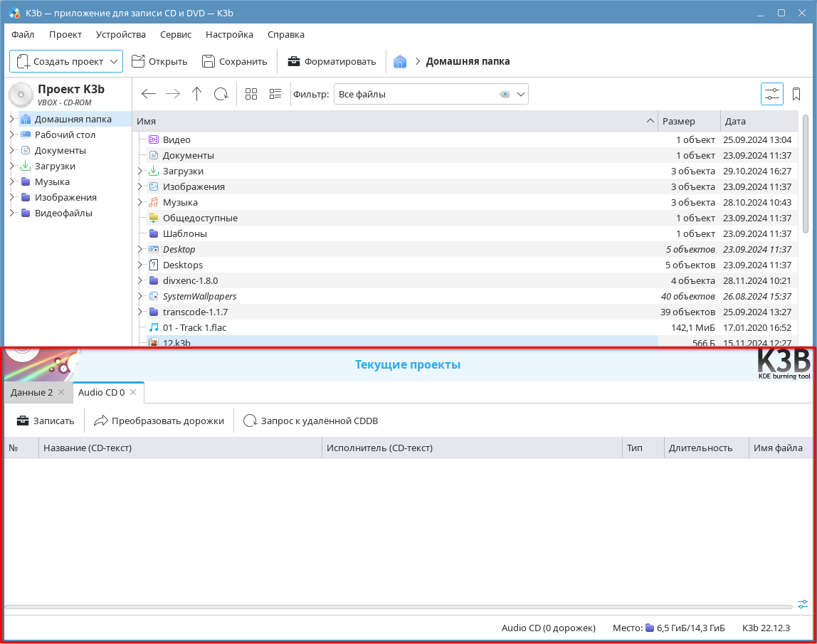Switch to detailed list view mode
The height and width of the screenshot is (644, 817).
tap(275, 94)
